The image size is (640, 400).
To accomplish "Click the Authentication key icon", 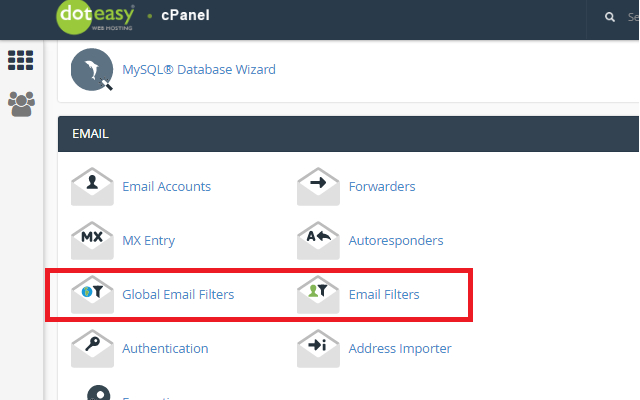I will (92, 349).
